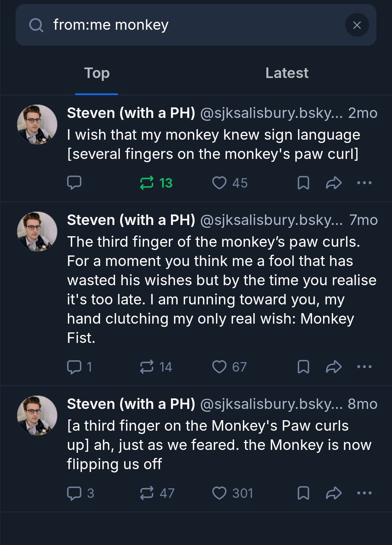Repost the "flipping us off" post
This screenshot has width=392, height=545.
pyautogui.click(x=147, y=493)
